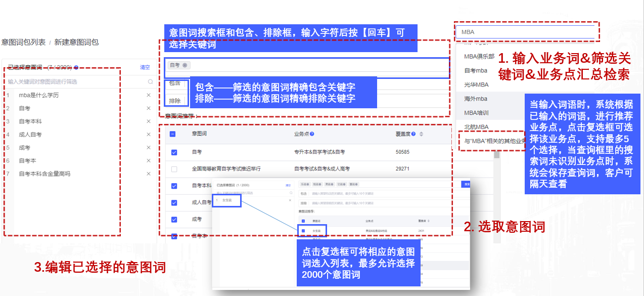Click the 输入关键词 filter input field

(x=76, y=81)
